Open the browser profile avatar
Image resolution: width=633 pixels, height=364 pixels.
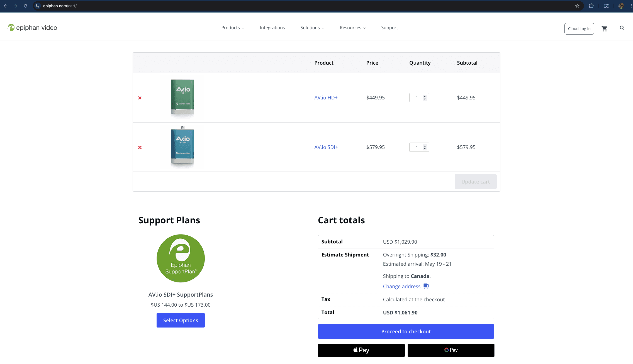point(621,6)
